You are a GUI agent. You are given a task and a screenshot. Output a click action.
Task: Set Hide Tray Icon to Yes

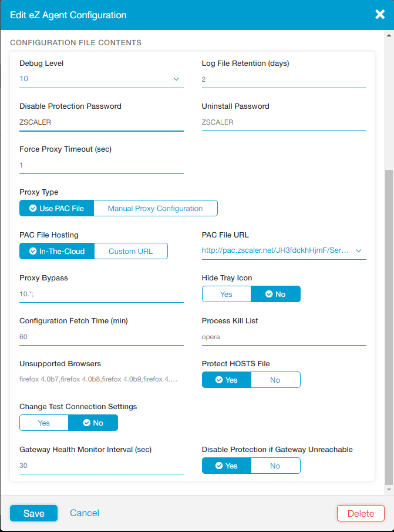click(226, 295)
